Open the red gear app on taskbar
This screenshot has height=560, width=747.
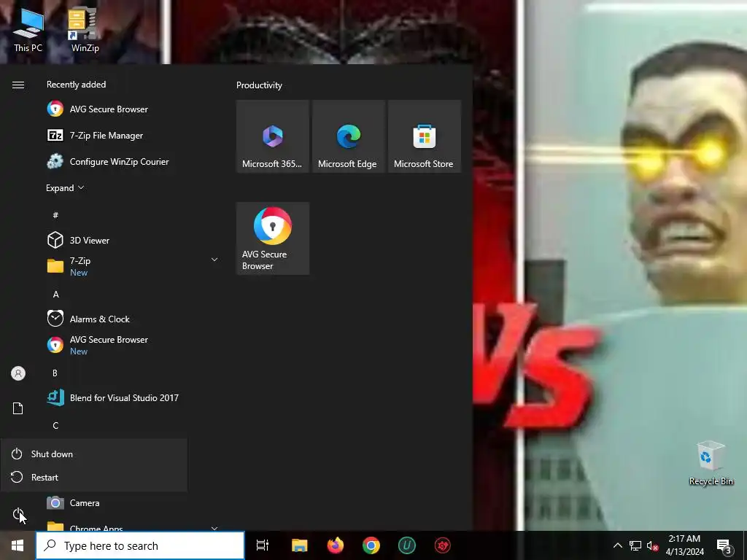[x=443, y=545]
